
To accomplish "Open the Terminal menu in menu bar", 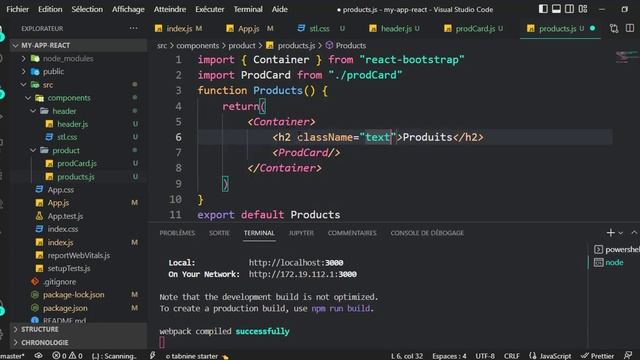I will [248, 9].
